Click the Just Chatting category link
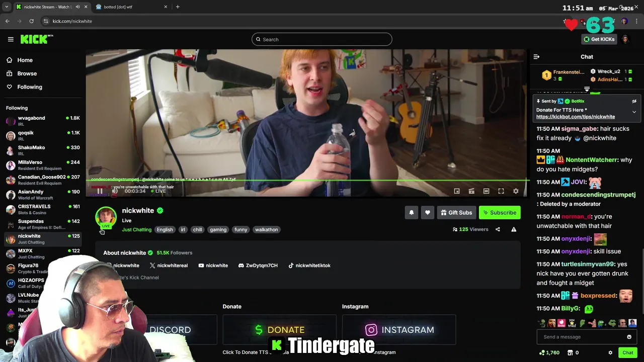This screenshot has height=362, width=644. pyautogui.click(x=136, y=230)
